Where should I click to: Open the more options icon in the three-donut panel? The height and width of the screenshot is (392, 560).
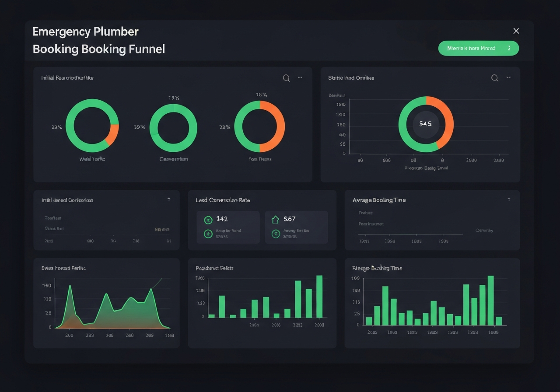click(300, 77)
